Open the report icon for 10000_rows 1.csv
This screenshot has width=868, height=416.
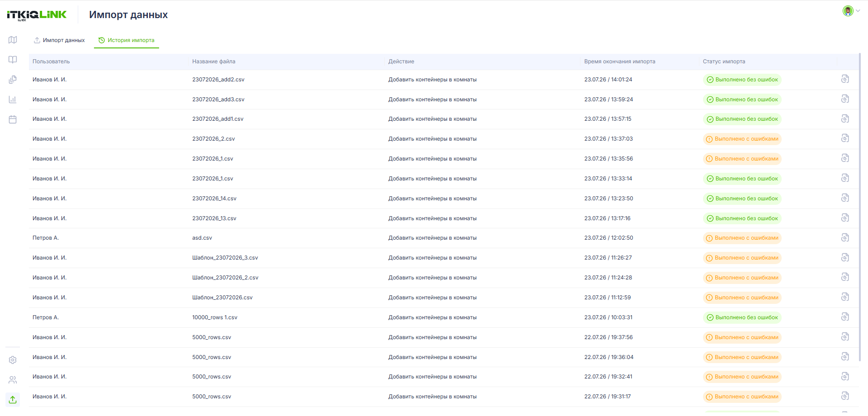(845, 317)
